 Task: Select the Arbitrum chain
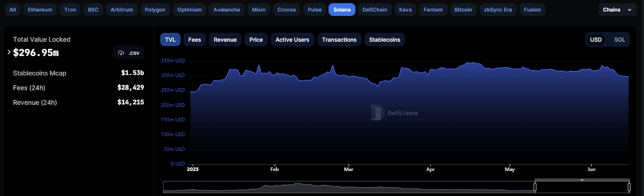[122, 10]
